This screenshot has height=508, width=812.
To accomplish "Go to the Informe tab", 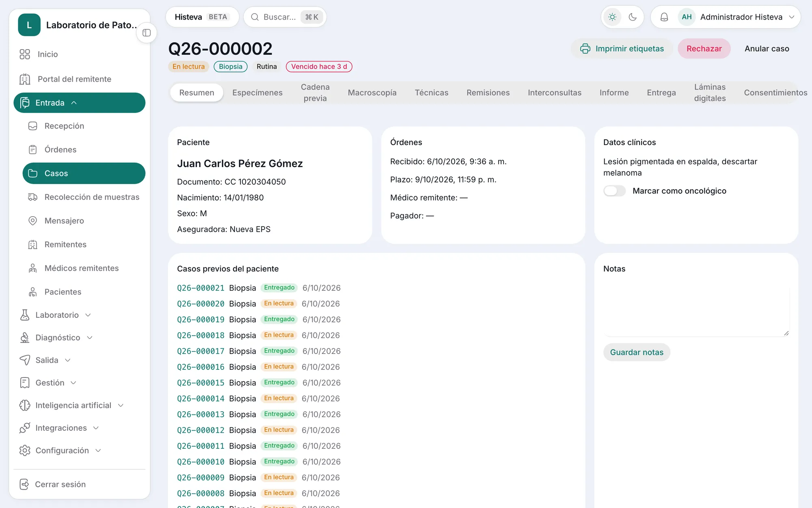I will [614, 93].
